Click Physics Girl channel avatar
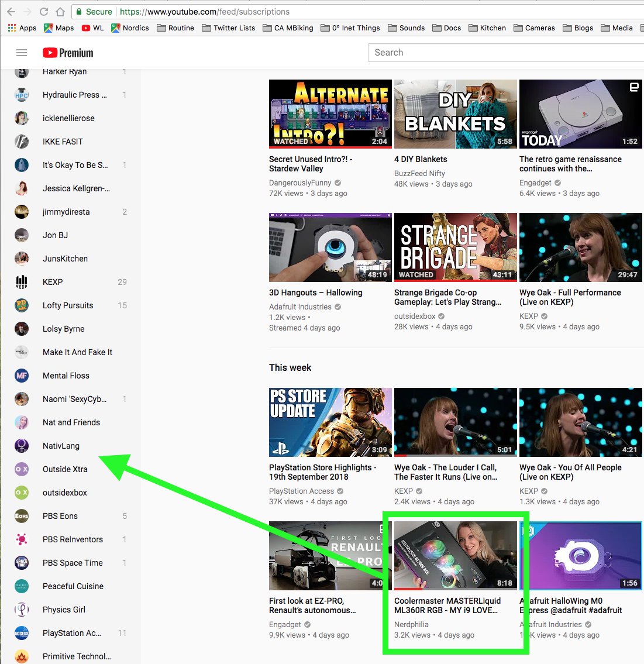644x664 pixels. (22, 610)
